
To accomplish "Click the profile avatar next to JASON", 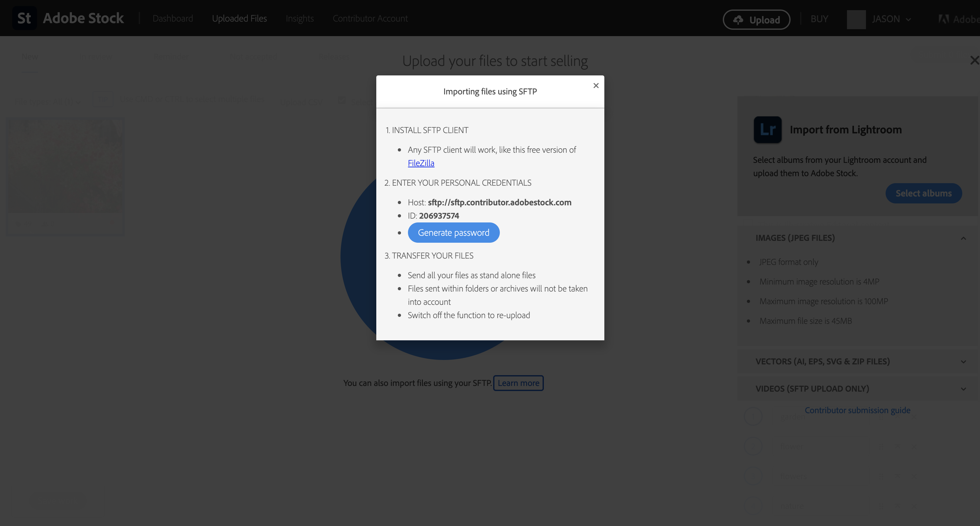I will (856, 19).
